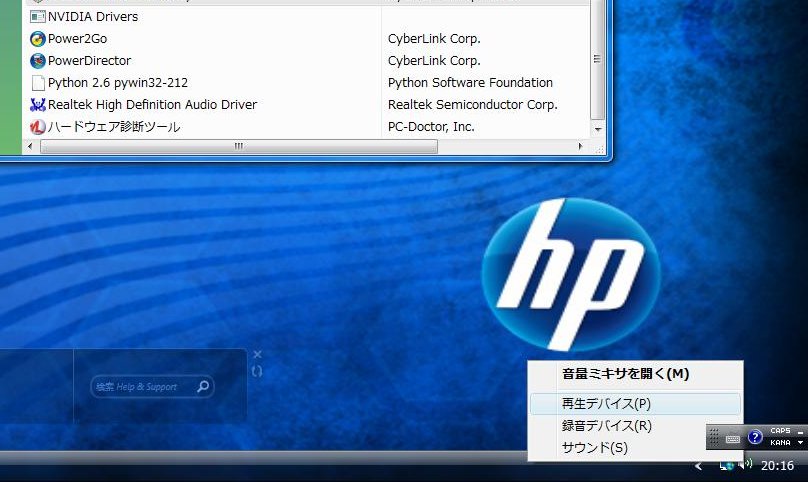Click the 20:16 taskbar clock
Screen dimensions: 808x482
[778, 466]
